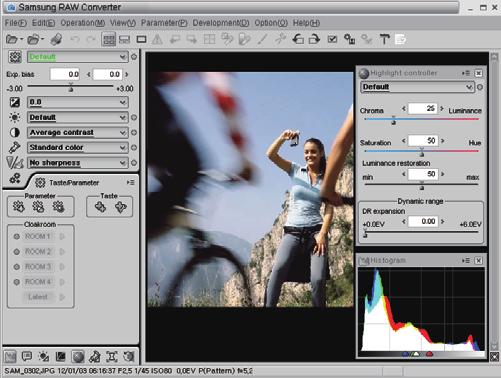Open the View menu
Image resolution: width=501 pixels, height=378 pixels.
(x=123, y=23)
